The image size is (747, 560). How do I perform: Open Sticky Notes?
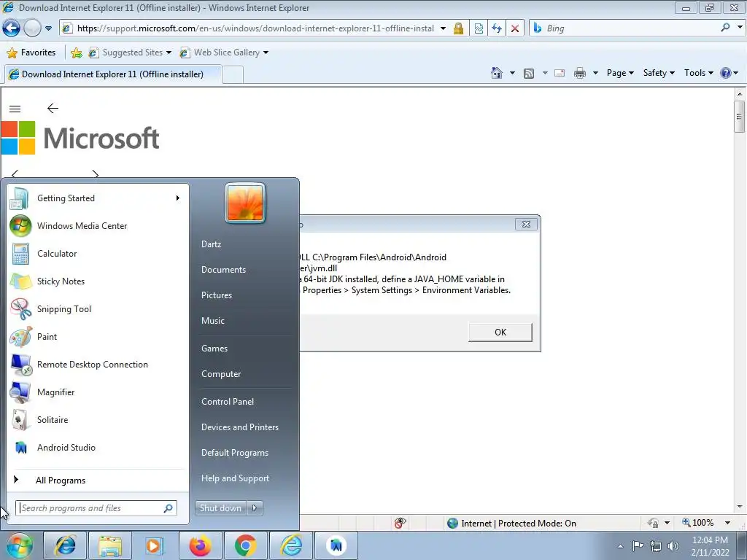(x=98, y=281)
